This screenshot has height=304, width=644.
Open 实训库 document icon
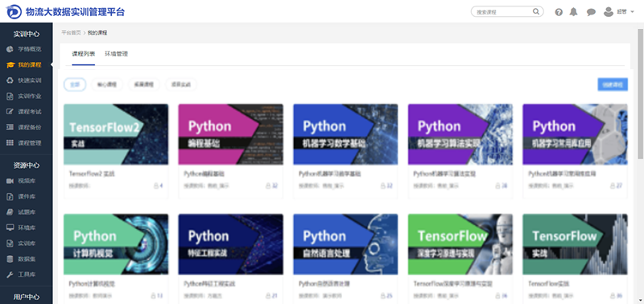point(10,244)
